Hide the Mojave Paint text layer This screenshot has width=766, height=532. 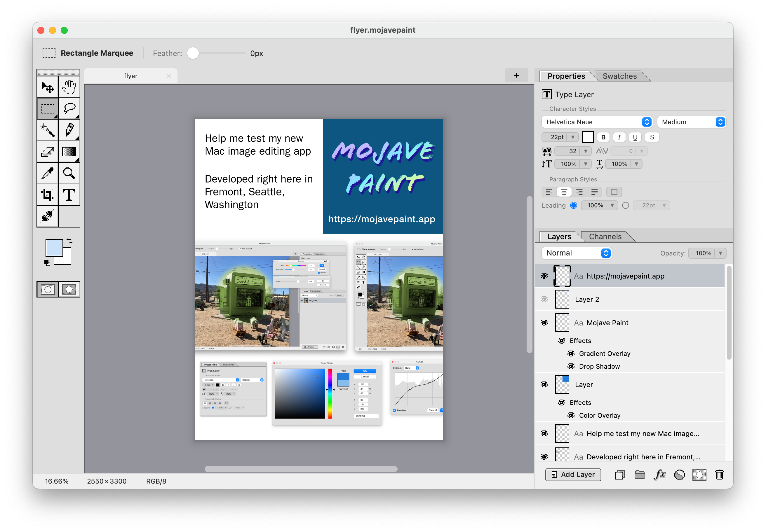click(x=544, y=323)
